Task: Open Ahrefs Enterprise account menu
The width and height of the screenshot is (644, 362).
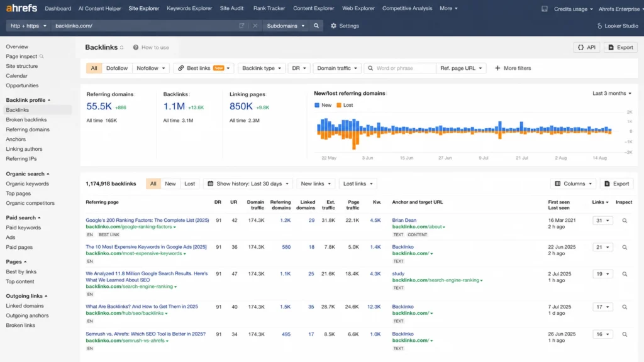Action: (x=621, y=9)
